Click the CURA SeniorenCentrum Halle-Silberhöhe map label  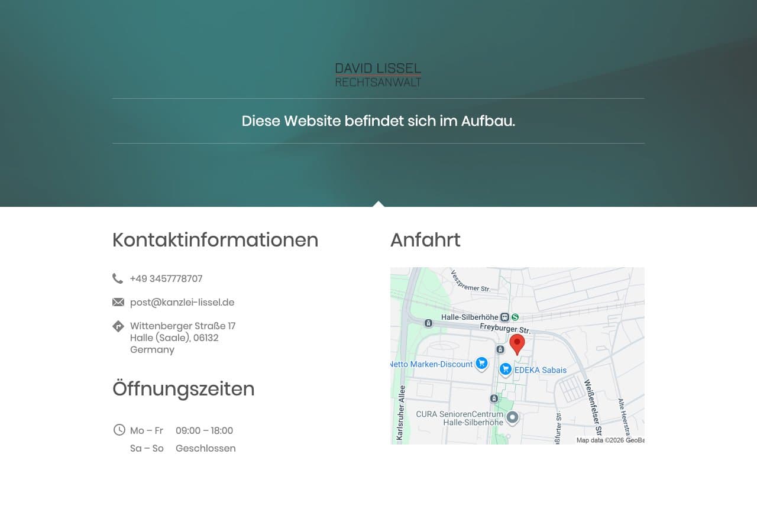tap(460, 418)
